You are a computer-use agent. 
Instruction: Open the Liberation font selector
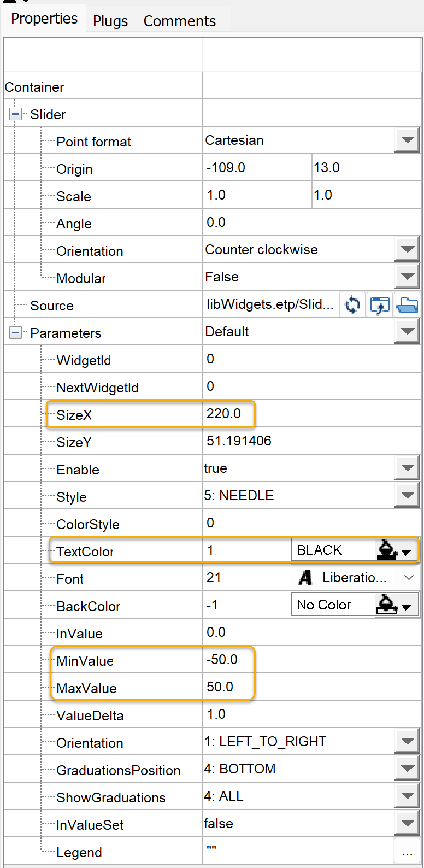(355, 578)
